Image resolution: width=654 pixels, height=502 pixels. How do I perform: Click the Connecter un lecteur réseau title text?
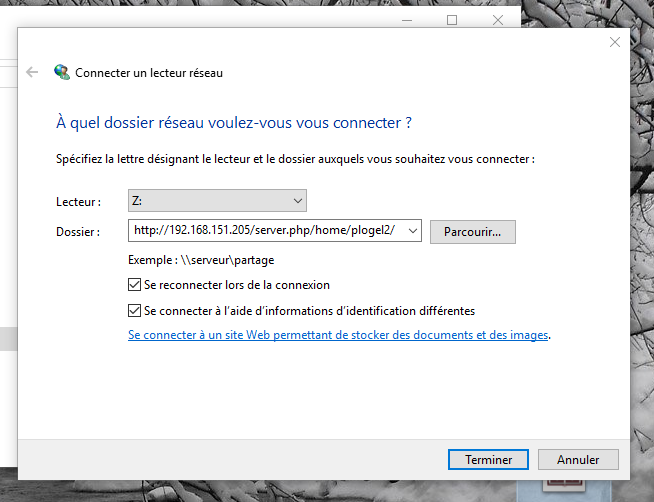tap(149, 73)
